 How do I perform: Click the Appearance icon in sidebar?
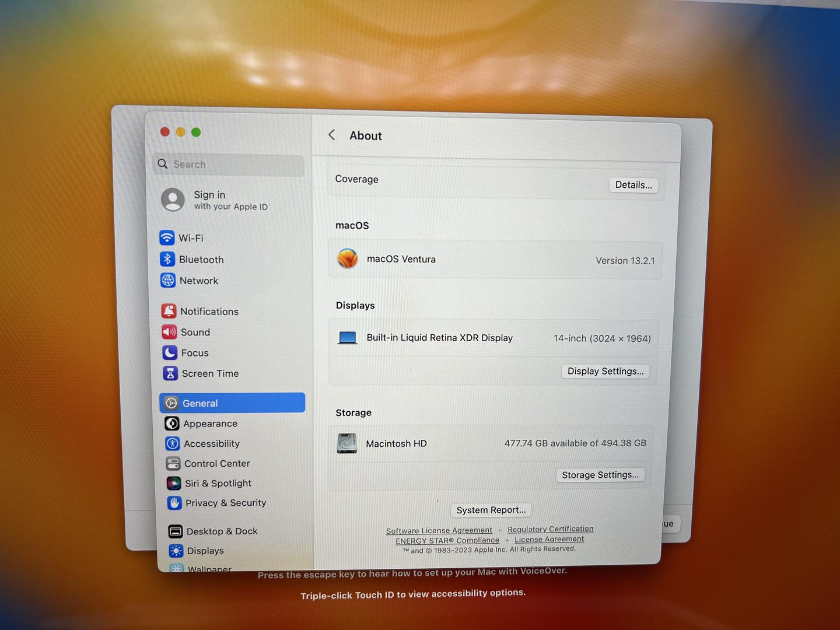172,423
